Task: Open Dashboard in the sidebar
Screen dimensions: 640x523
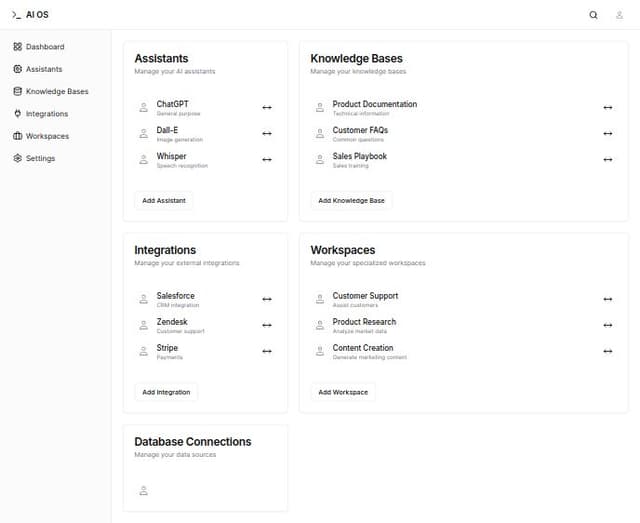Action: click(x=45, y=47)
